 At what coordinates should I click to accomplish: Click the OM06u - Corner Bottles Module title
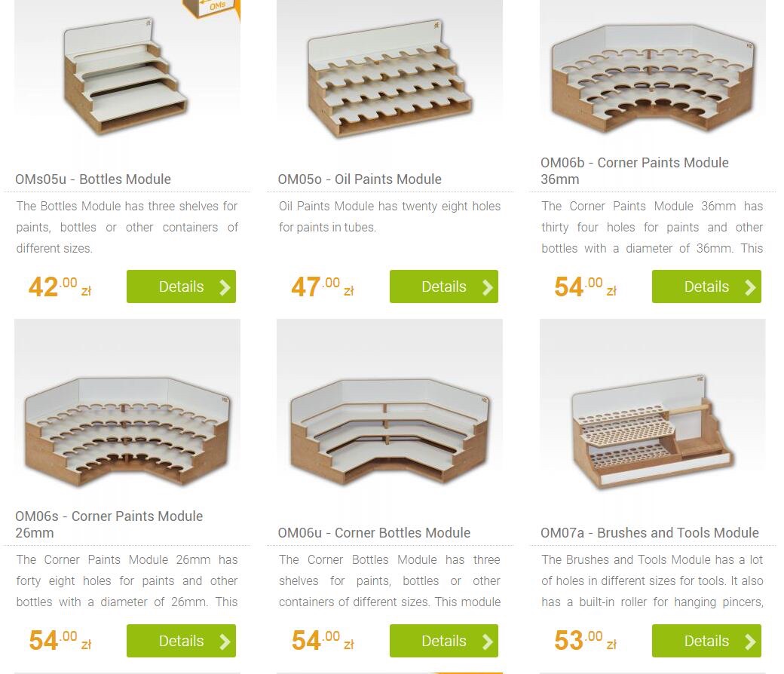click(374, 532)
